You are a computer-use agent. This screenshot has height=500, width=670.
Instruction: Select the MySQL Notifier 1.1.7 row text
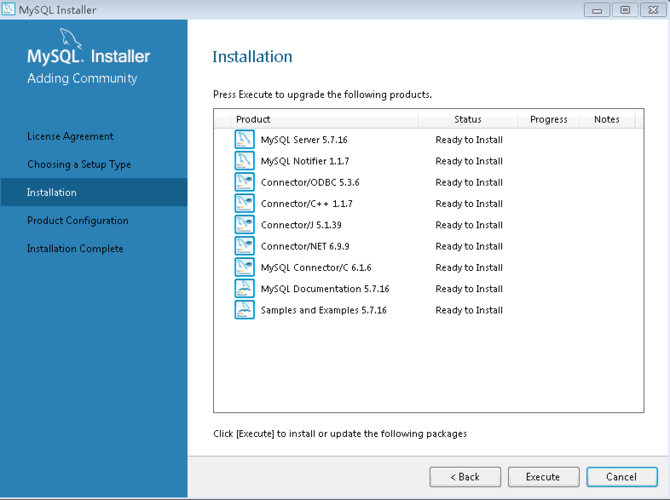pos(305,161)
